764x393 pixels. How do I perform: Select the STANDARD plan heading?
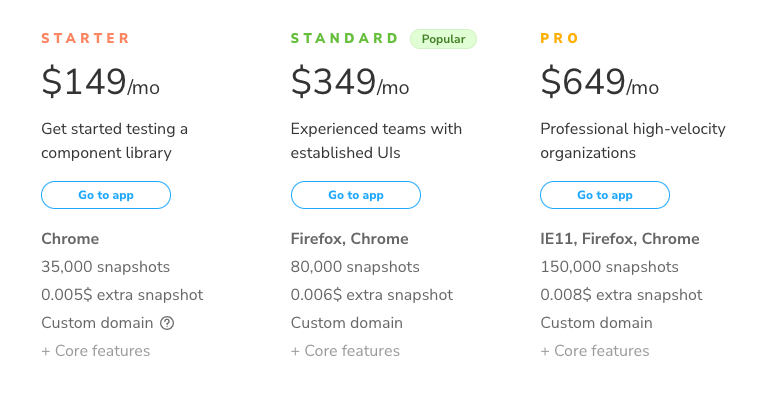344,38
